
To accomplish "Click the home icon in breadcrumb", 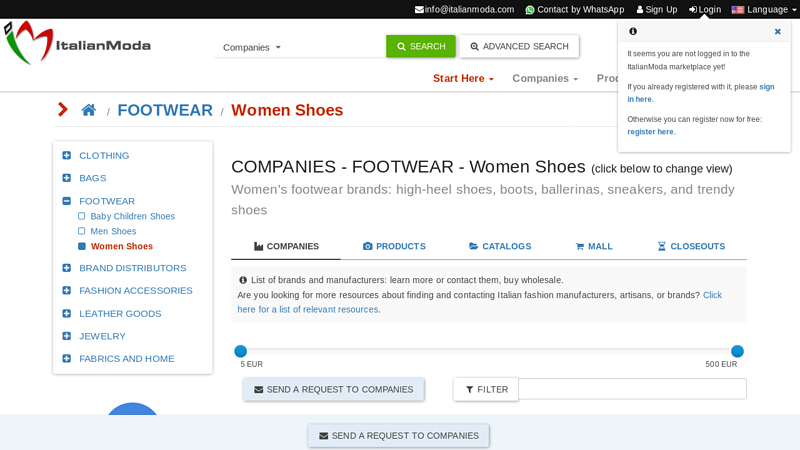I will (89, 110).
